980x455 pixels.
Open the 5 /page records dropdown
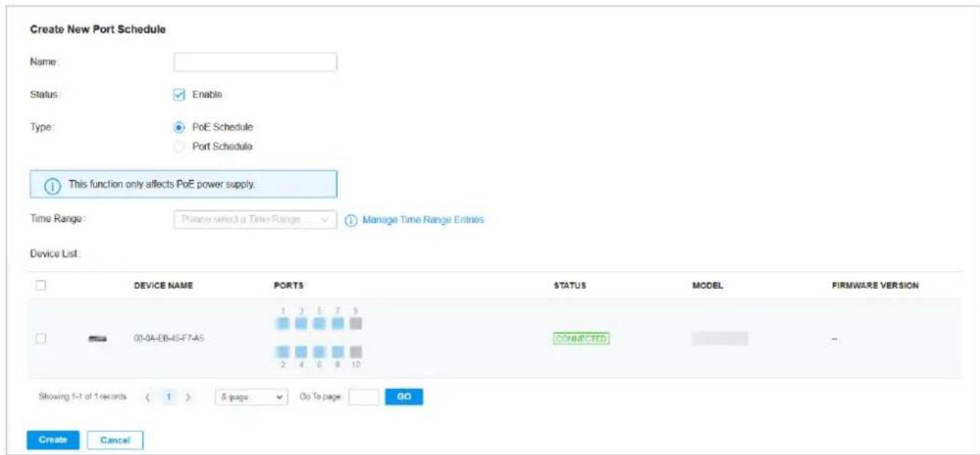(250, 398)
